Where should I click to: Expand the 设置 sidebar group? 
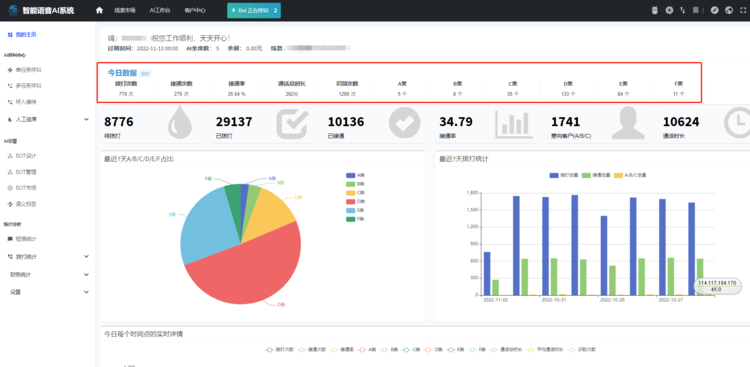(48, 292)
